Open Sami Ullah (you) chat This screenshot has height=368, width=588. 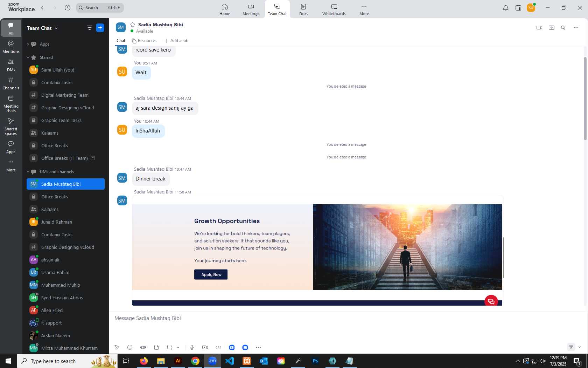point(65,70)
